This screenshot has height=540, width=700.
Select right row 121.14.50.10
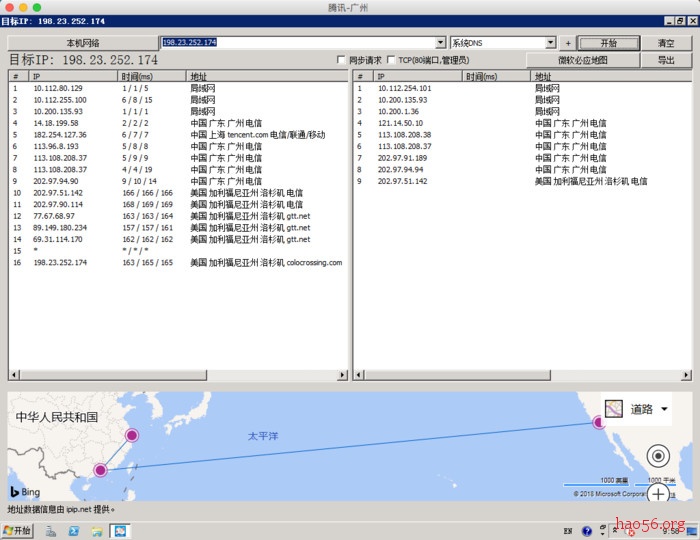pyautogui.click(x=522, y=123)
